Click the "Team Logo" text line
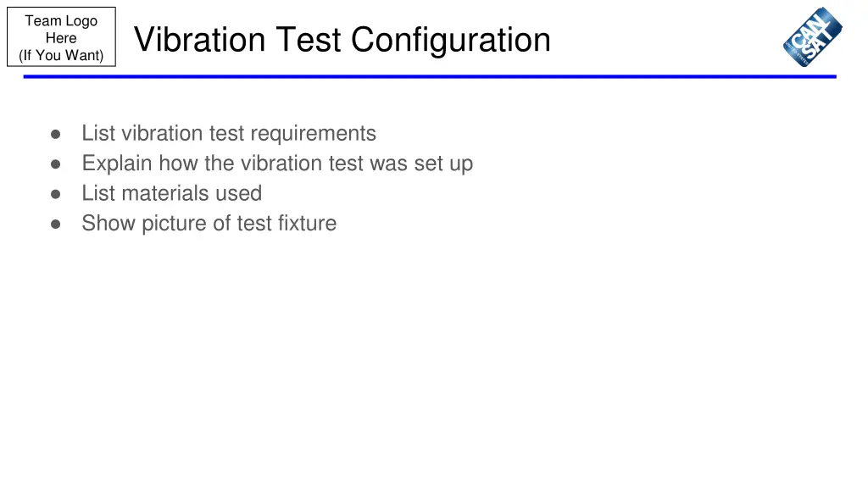This screenshot has width=868, height=488. 61,21
